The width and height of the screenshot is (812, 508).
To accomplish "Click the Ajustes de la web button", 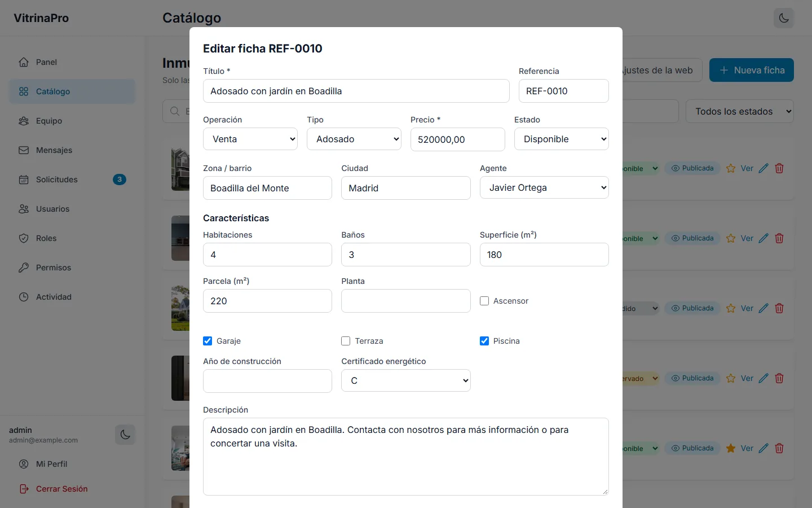I will coord(662,70).
